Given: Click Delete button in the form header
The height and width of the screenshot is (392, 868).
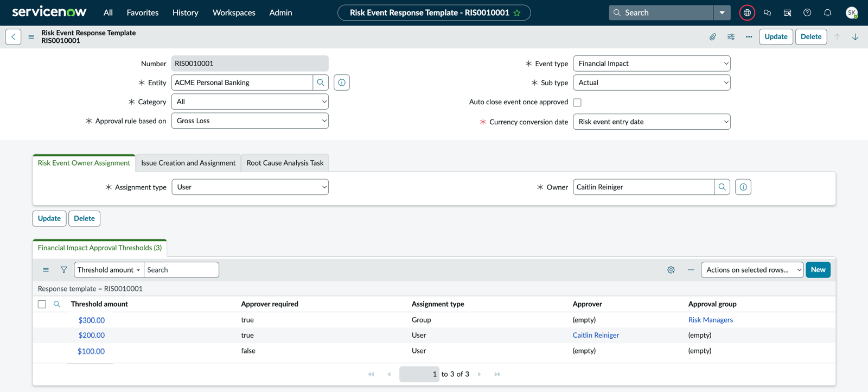Looking at the screenshot, I should pyautogui.click(x=811, y=37).
